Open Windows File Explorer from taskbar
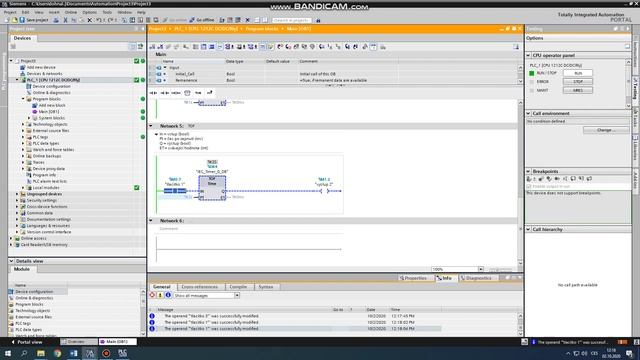 [41, 353]
